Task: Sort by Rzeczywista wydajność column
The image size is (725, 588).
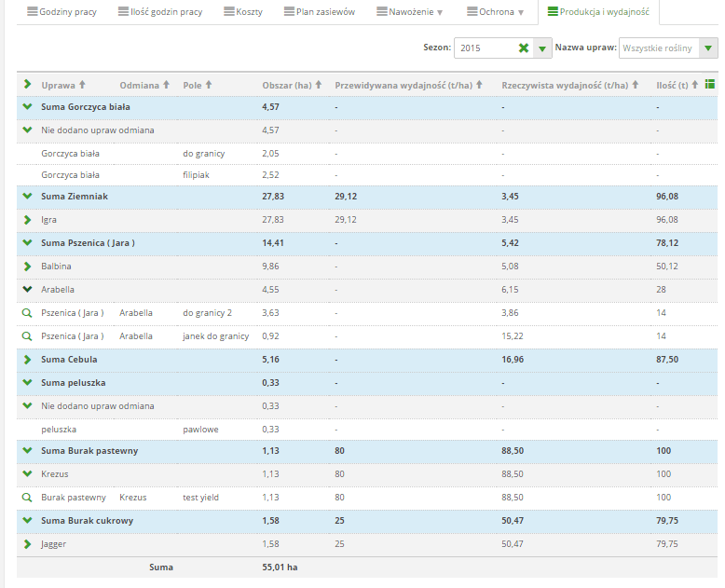Action: (x=570, y=85)
